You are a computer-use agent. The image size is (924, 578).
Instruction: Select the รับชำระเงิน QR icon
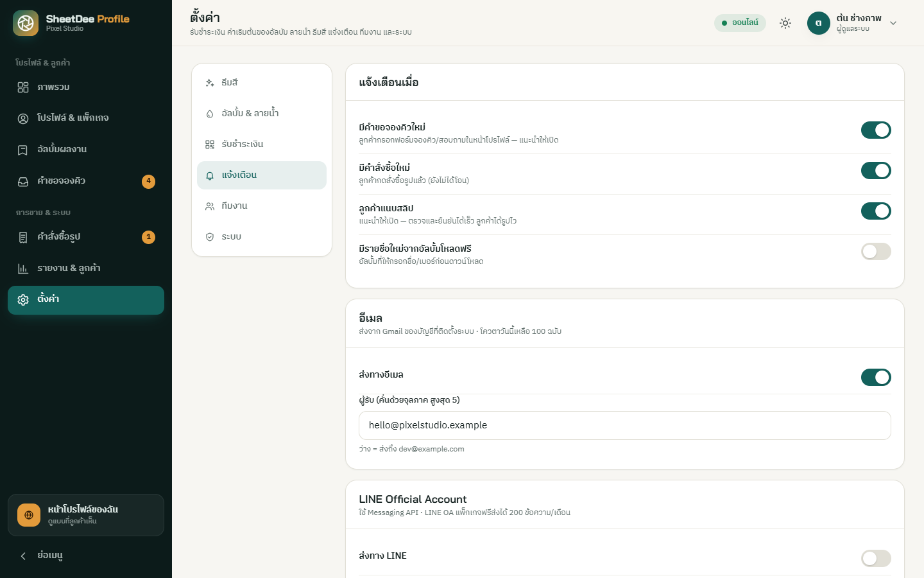[210, 144]
